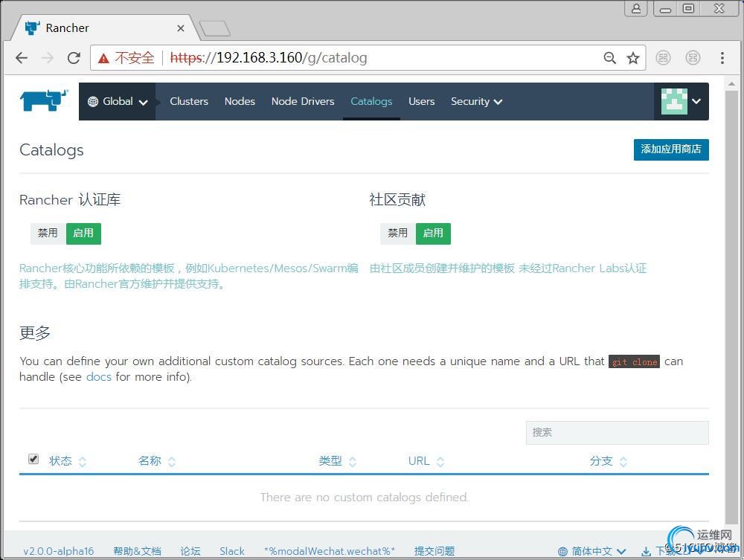The image size is (744, 560).
Task: Click the browser address bar URL
Action: pyautogui.click(x=269, y=58)
